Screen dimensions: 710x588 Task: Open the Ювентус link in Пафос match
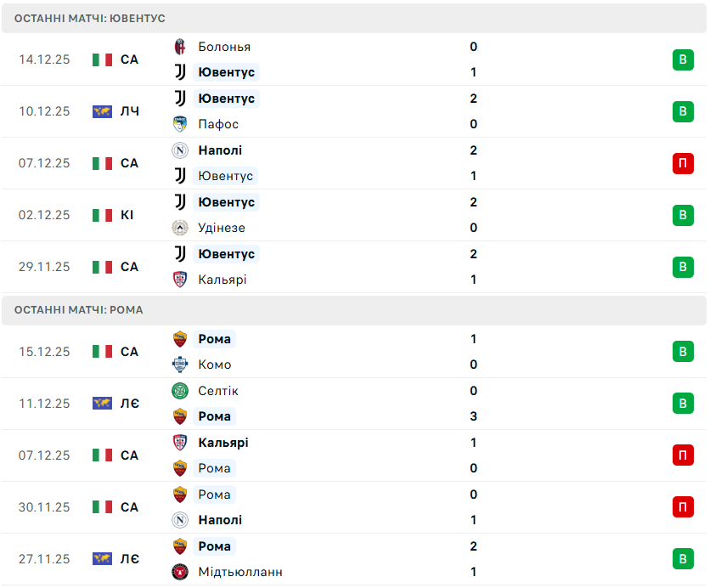pos(226,99)
